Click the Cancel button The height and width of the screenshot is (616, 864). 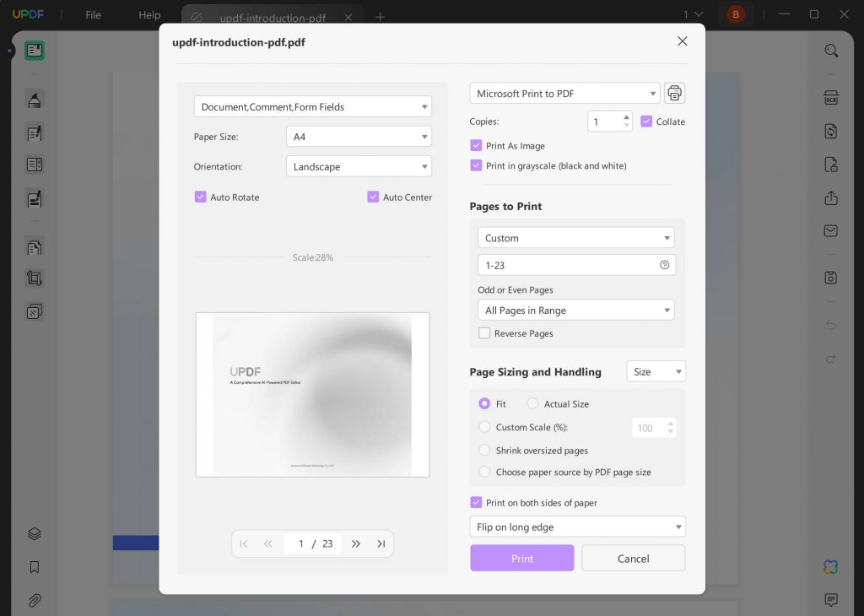[633, 558]
